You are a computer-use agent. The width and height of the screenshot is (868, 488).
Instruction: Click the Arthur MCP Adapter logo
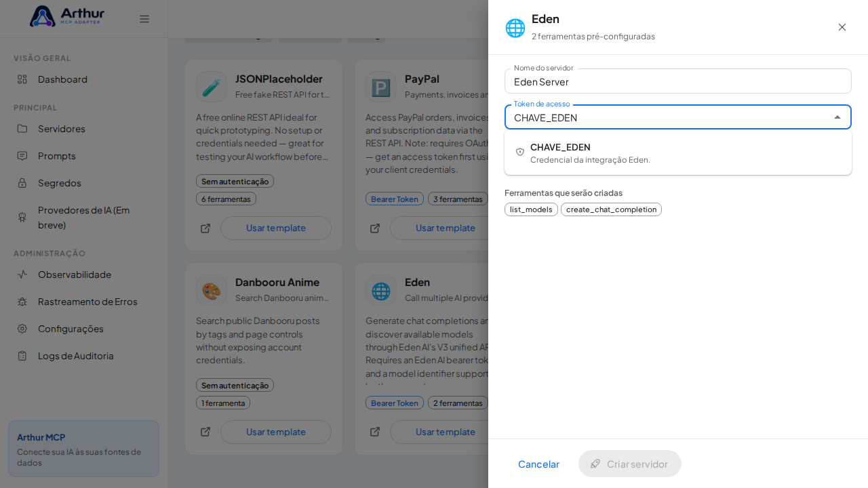pos(67,16)
